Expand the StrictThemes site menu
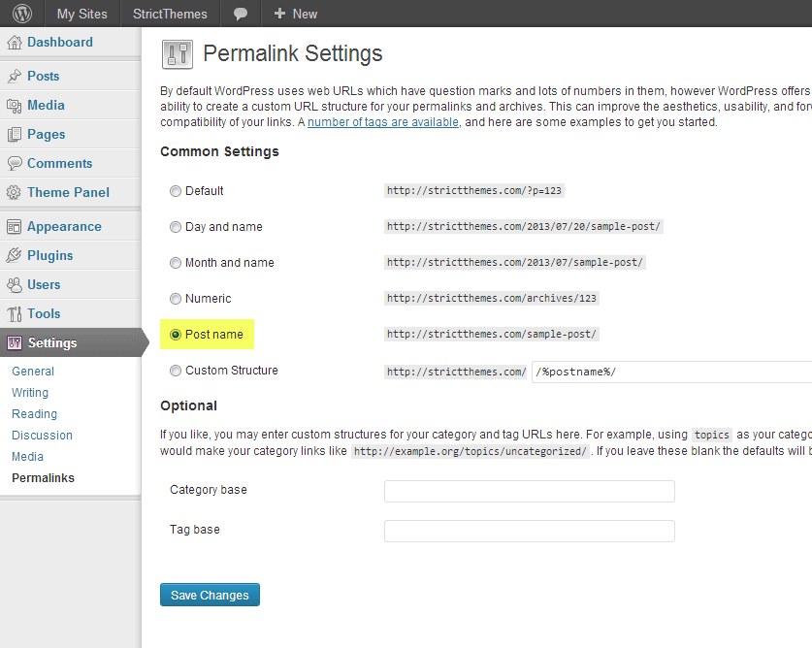Image resolution: width=812 pixels, height=648 pixels. [168, 14]
